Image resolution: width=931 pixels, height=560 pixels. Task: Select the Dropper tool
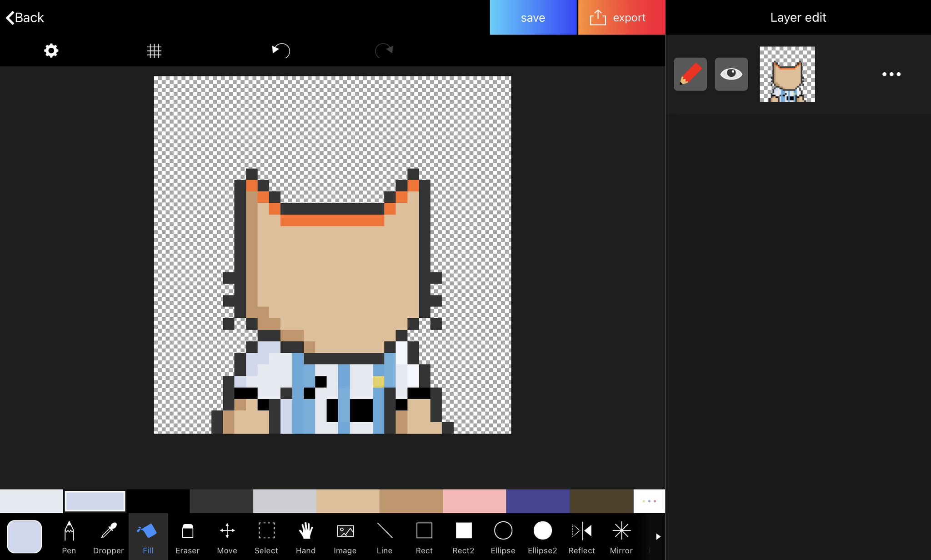coord(108,536)
